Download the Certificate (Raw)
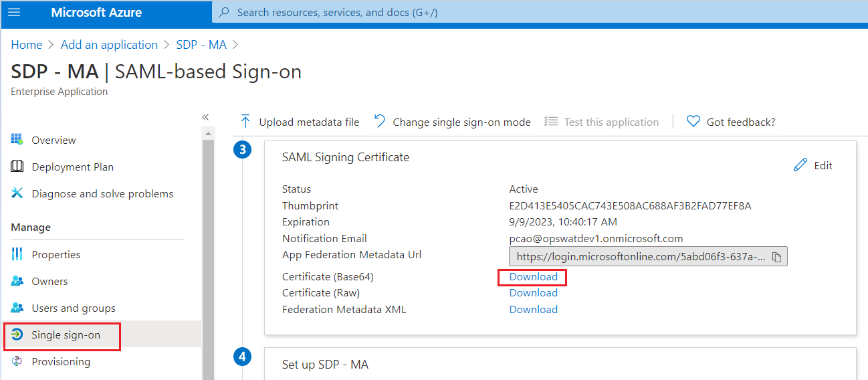The width and height of the screenshot is (868, 380). (533, 293)
